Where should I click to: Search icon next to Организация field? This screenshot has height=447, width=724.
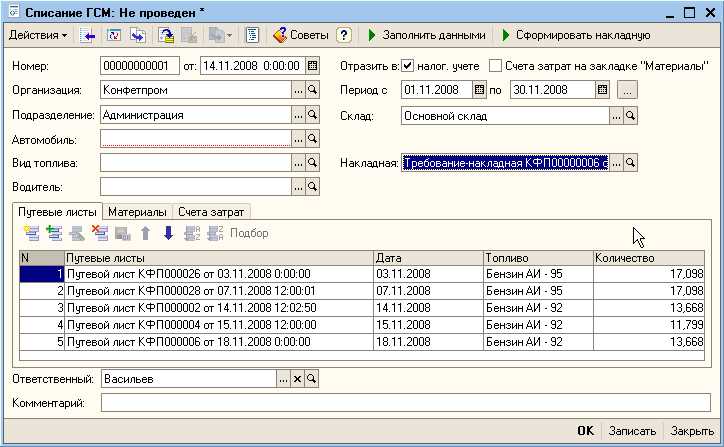313,90
